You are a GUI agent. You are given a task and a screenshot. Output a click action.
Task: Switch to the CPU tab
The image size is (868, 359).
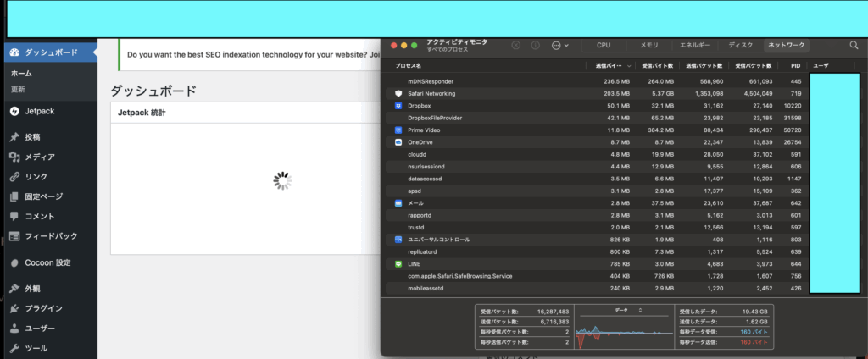pos(604,46)
